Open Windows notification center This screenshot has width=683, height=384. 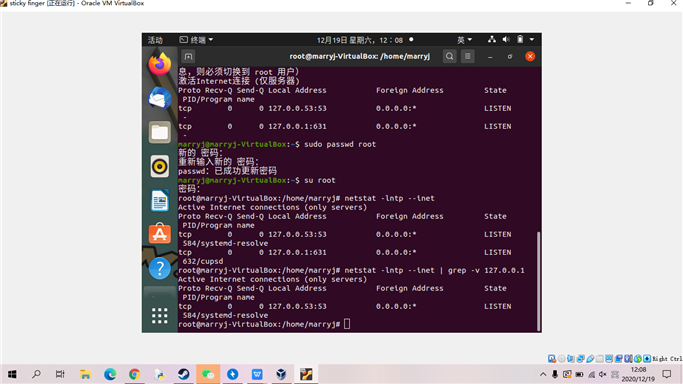tap(667, 374)
